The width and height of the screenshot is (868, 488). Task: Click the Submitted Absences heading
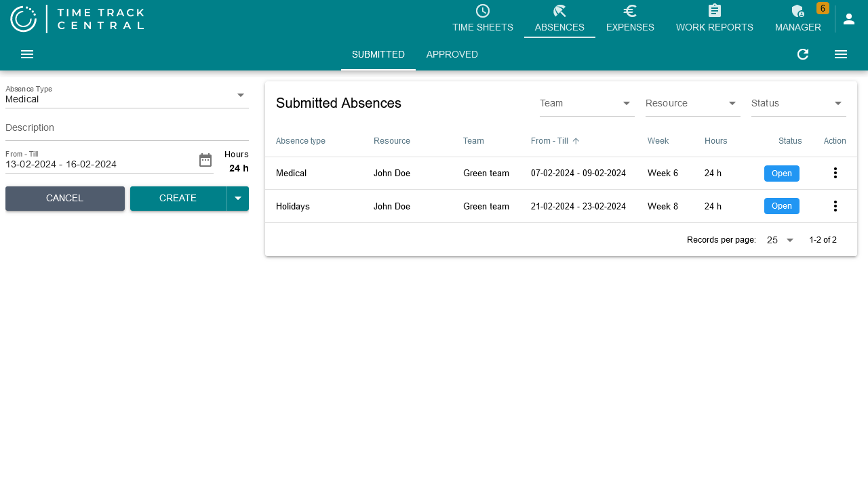click(x=338, y=103)
